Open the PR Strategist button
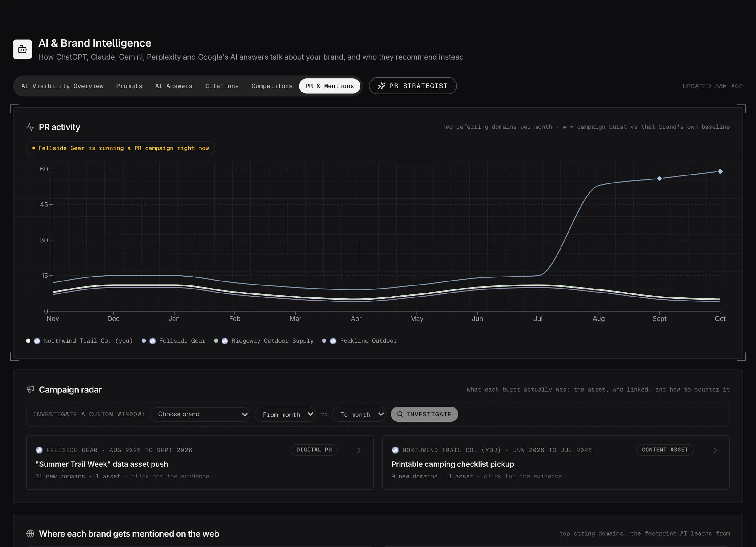Image resolution: width=756 pixels, height=547 pixels. (413, 86)
